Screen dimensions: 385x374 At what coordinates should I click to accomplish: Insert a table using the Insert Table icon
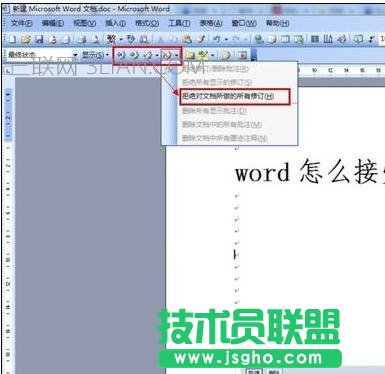coord(285,39)
